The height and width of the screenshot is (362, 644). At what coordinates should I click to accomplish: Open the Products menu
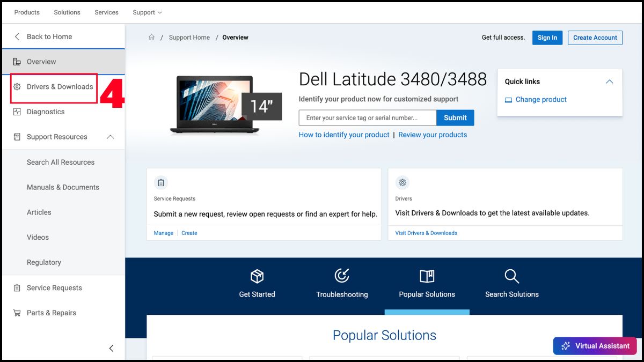[x=27, y=12]
